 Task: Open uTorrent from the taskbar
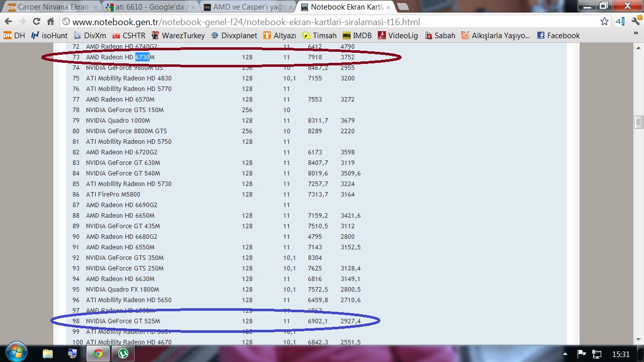point(123,353)
